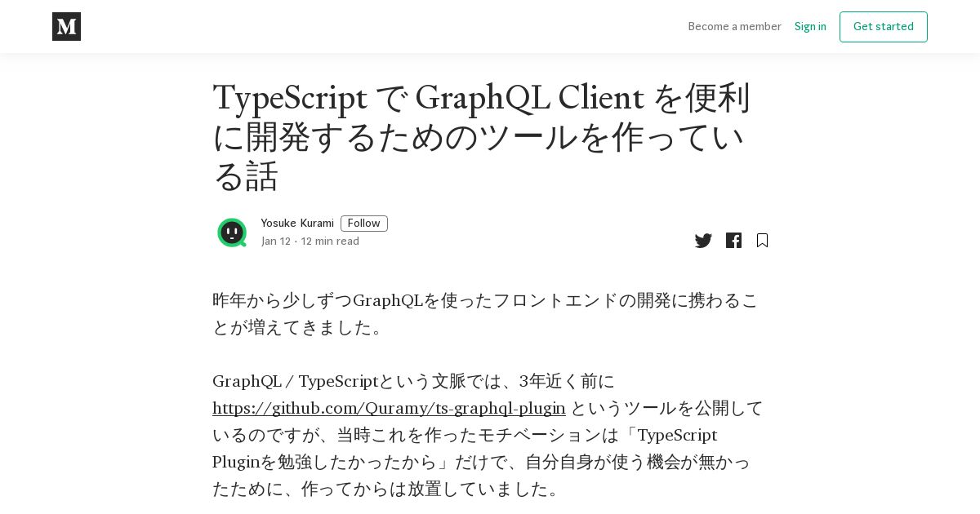
Task: Click the paragraph beginning '昨年から少しずつGraphQL'
Action: click(486, 314)
